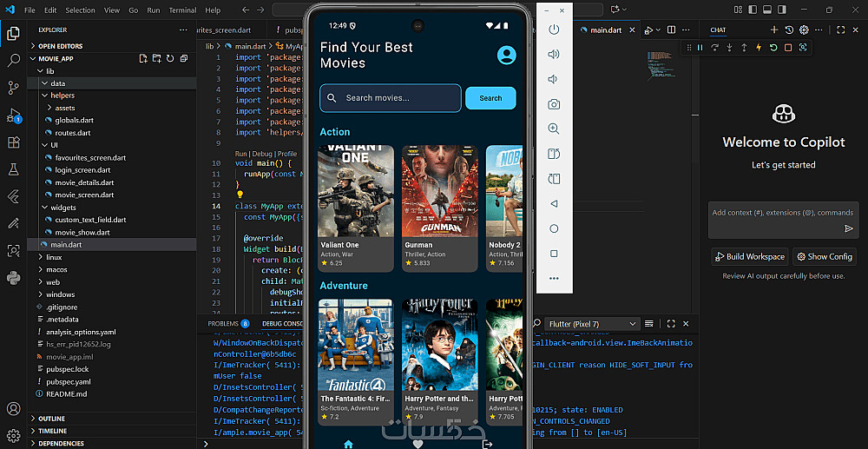Stop debugging with the red square icon
The height and width of the screenshot is (449, 868).
click(x=788, y=48)
